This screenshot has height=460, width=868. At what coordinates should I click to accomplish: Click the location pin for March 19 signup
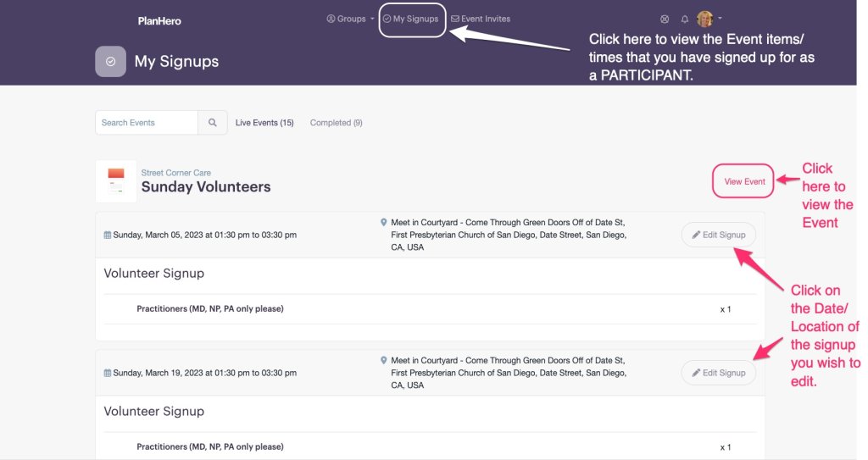pyautogui.click(x=385, y=360)
